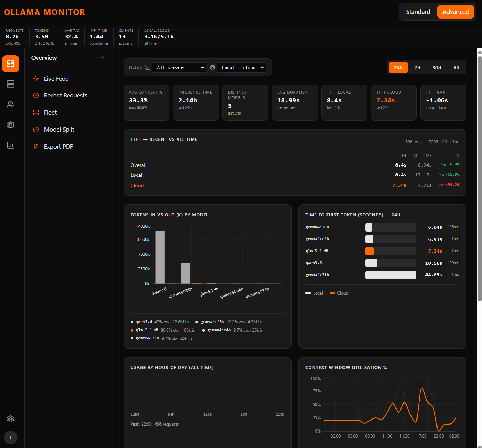
Task: Click the TOKENS 3.5M header stat
Action: 44,37
